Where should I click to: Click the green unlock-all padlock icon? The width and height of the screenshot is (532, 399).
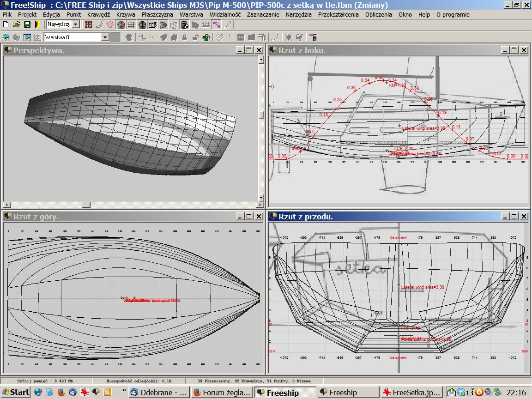point(206,37)
